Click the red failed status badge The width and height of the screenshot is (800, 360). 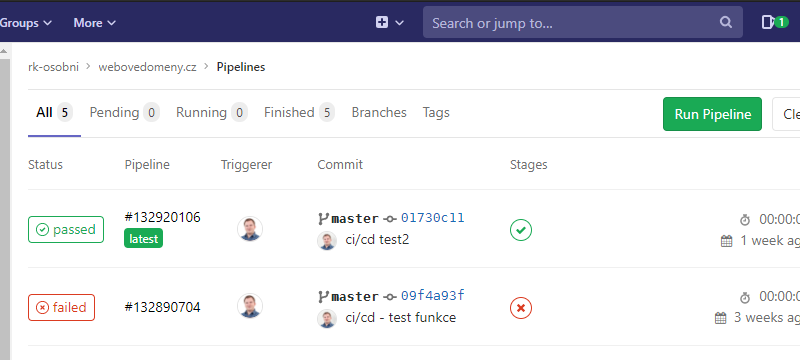[x=61, y=307]
